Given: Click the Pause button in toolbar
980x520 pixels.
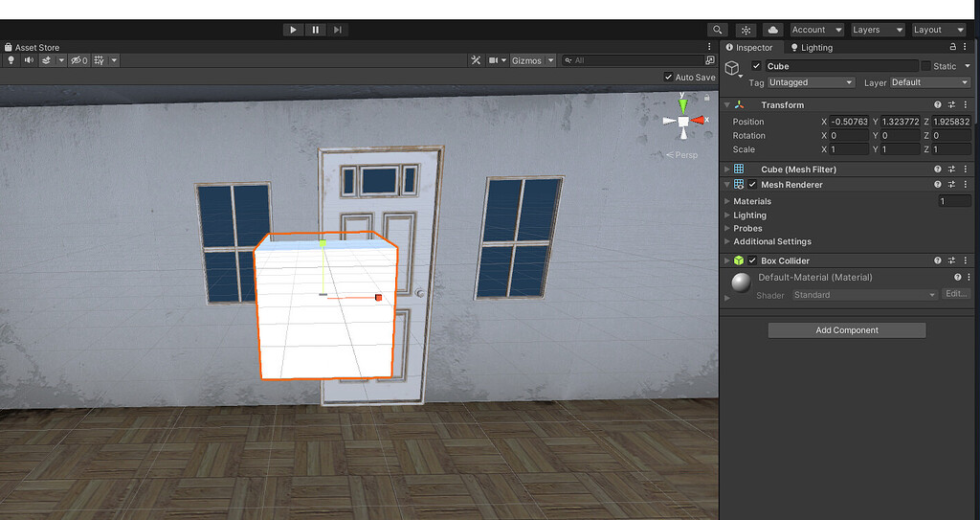Looking at the screenshot, I should point(315,30).
